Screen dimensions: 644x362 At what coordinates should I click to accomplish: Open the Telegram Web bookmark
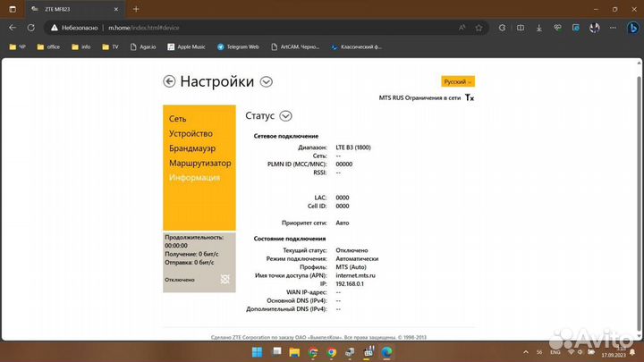(238, 46)
